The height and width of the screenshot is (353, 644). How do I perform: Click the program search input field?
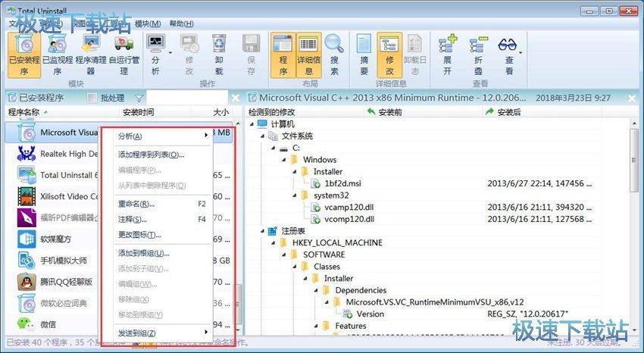point(187,98)
